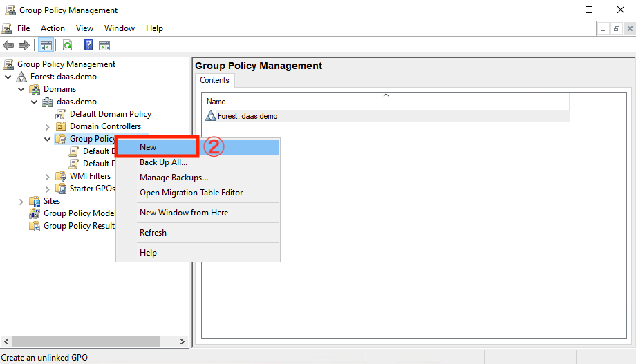Collapse the daas.demo domain node

pos(34,102)
